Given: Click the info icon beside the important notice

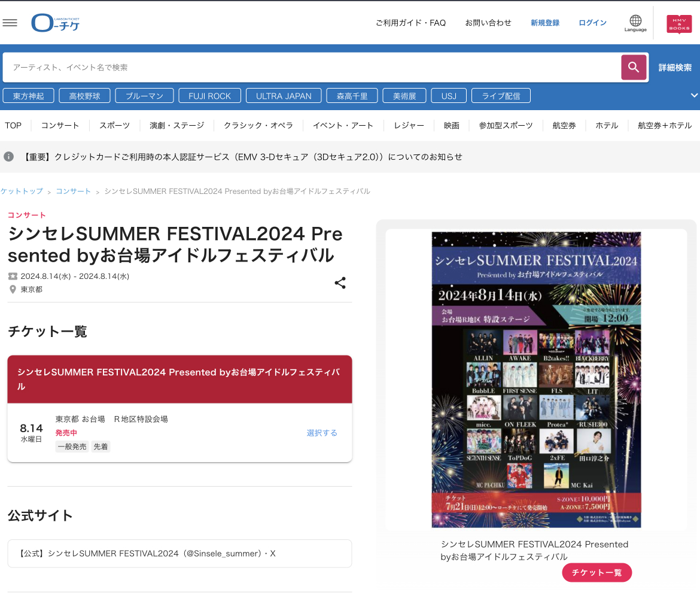Looking at the screenshot, I should coord(9,157).
